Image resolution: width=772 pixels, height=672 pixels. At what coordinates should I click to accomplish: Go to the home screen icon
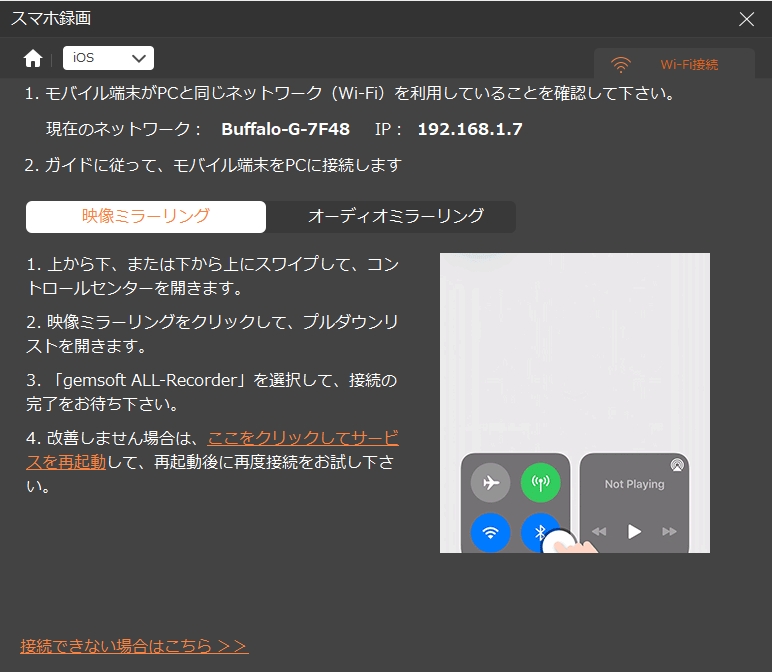[x=33, y=58]
